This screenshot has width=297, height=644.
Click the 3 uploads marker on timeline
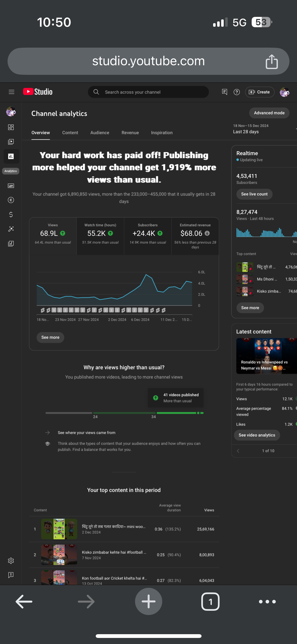coord(54,310)
